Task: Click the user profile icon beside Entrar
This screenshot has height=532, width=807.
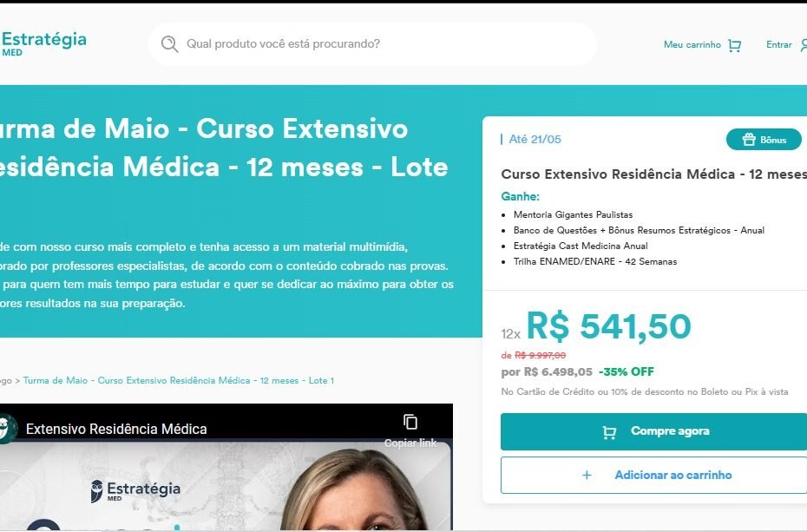Action: [x=804, y=45]
